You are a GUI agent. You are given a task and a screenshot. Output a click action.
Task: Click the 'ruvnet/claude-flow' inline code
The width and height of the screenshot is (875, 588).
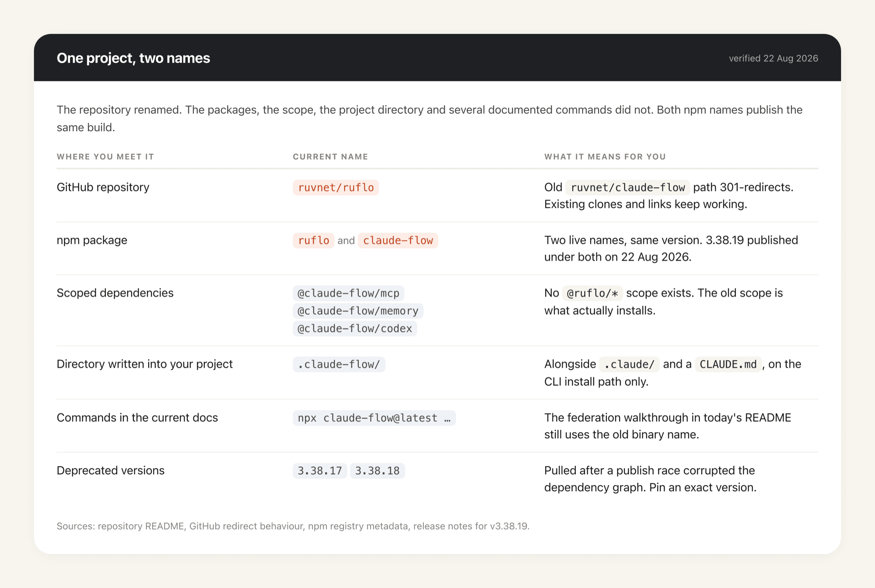(628, 188)
